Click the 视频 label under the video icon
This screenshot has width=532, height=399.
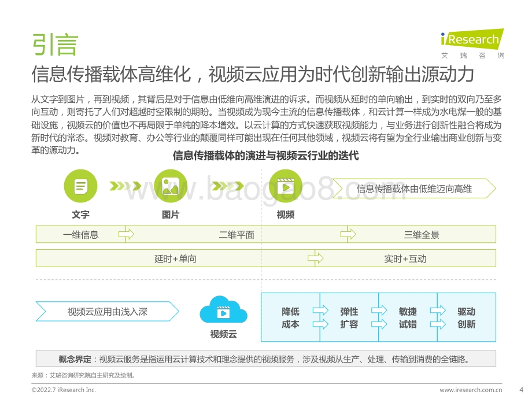coord(285,215)
